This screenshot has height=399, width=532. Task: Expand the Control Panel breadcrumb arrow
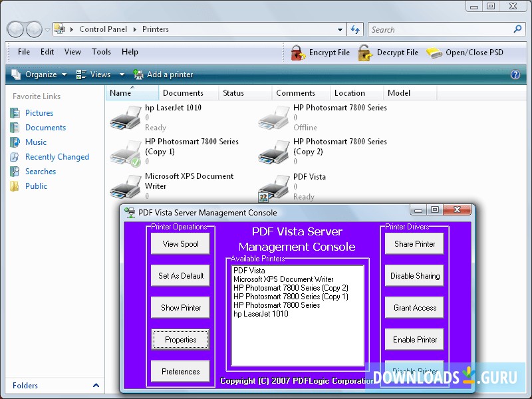[72, 29]
